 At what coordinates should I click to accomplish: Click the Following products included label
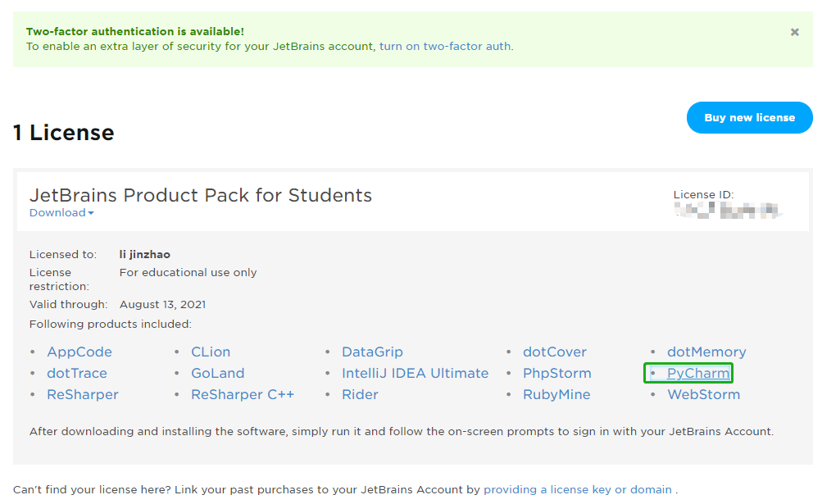[x=111, y=324]
